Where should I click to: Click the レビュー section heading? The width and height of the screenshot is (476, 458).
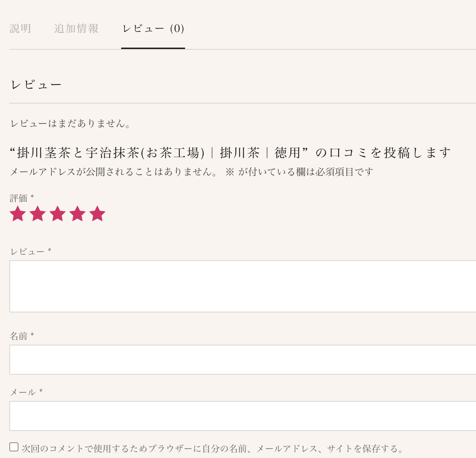(36, 85)
